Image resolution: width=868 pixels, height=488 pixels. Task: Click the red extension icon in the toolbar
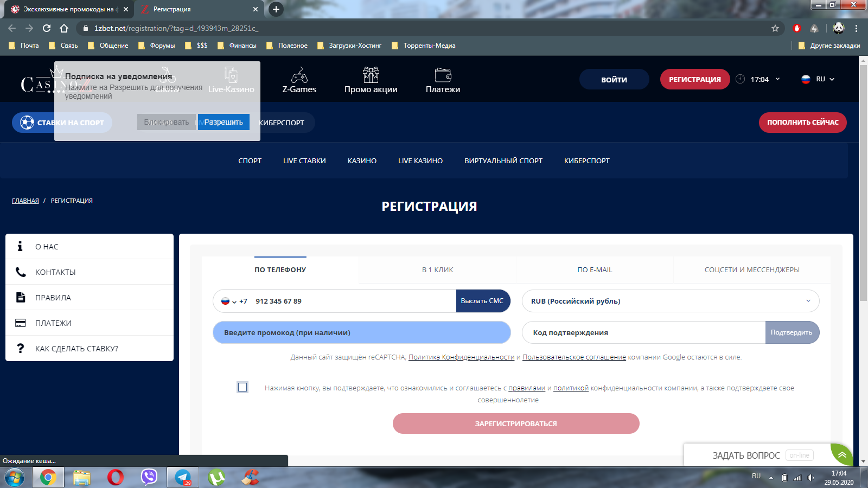(x=797, y=28)
